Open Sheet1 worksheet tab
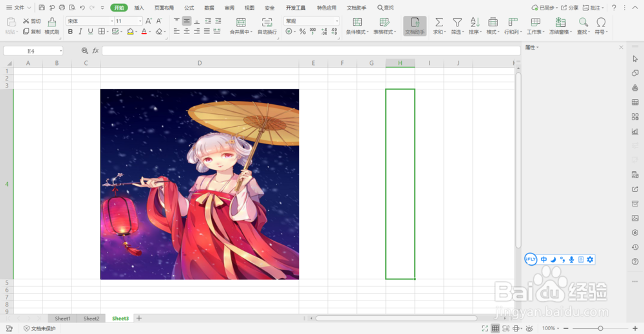The height and width of the screenshot is (334, 644). coord(62,319)
